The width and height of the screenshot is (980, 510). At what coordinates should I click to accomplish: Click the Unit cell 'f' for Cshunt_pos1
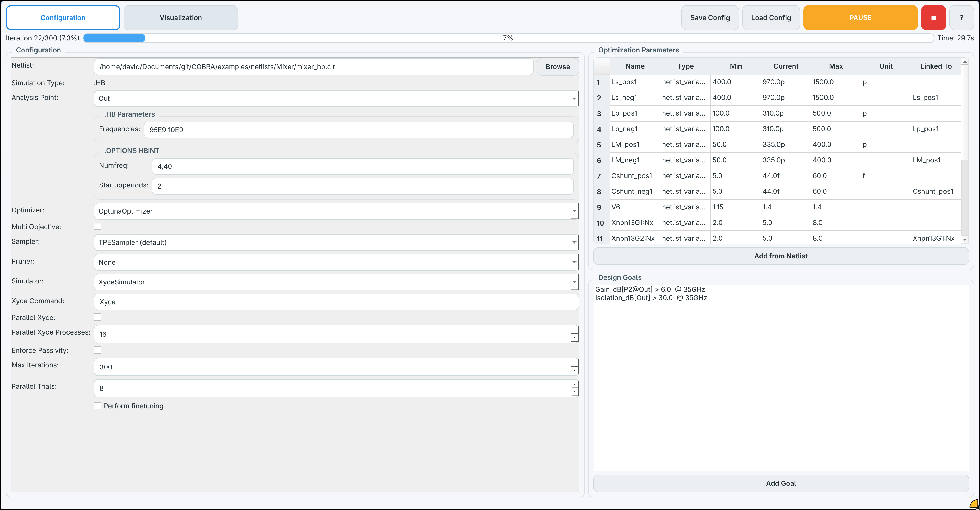[886, 176]
